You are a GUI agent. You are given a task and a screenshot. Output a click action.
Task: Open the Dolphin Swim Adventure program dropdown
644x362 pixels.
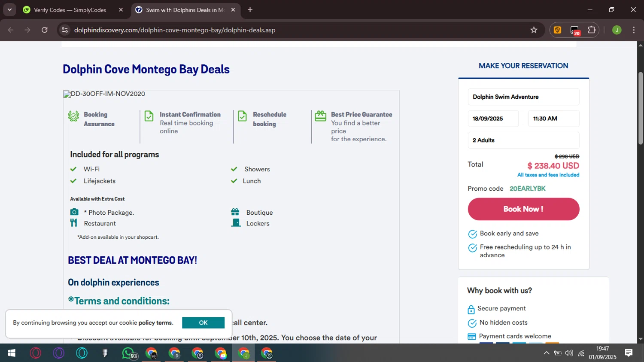523,97
